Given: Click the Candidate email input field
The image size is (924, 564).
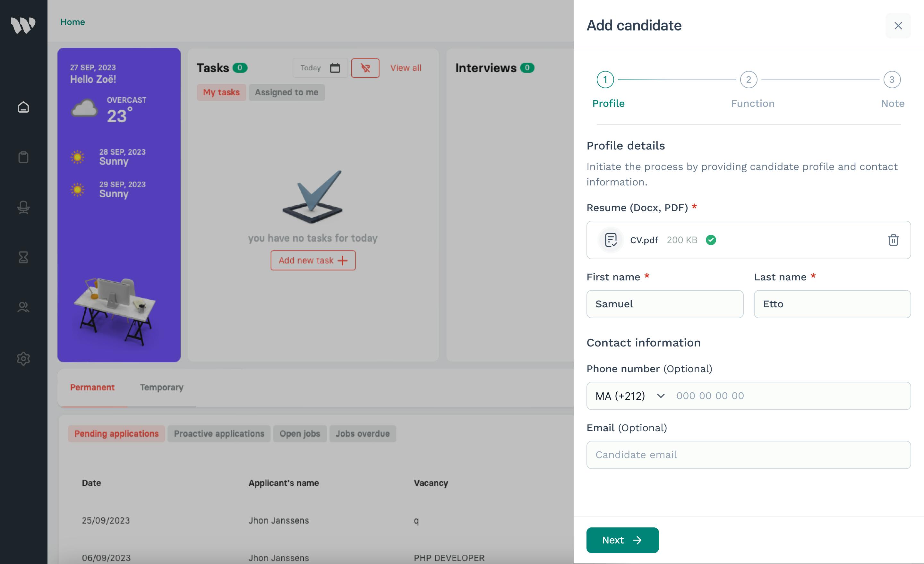Looking at the screenshot, I should [748, 455].
